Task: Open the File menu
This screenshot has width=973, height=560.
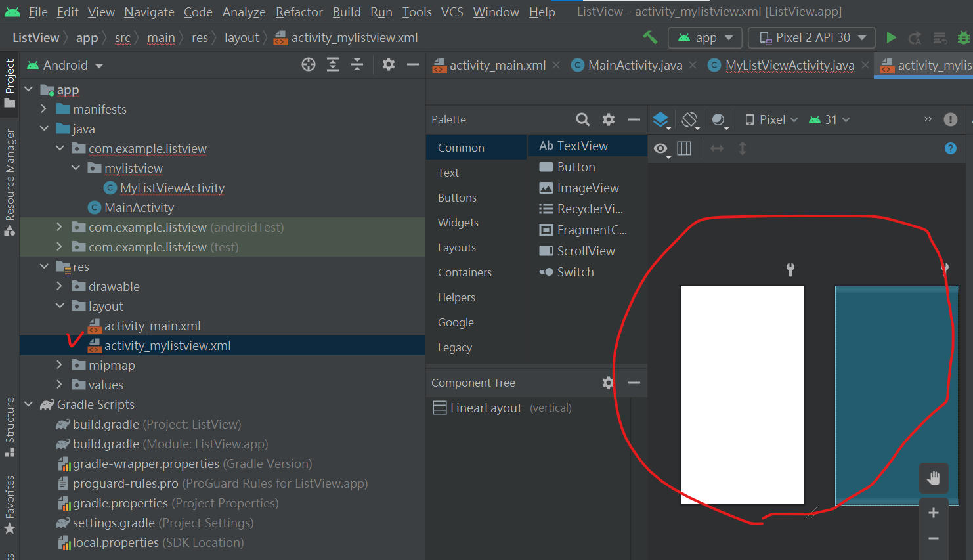Action: click(x=38, y=12)
